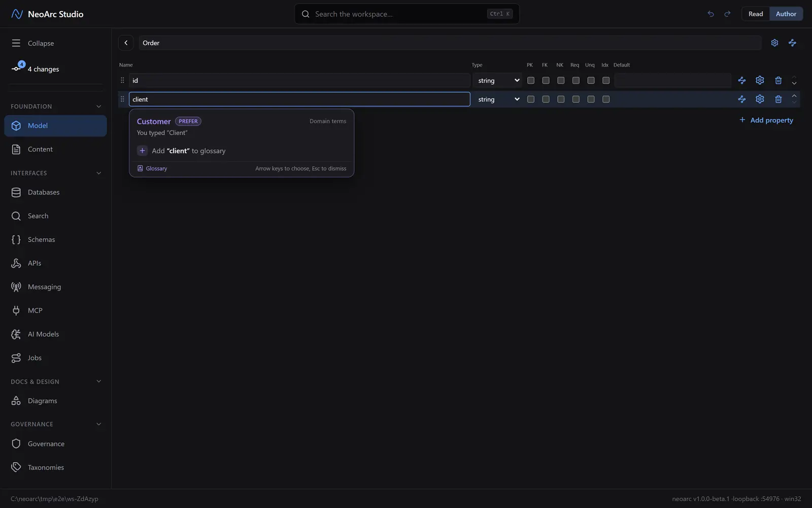Image resolution: width=812 pixels, height=508 pixels.
Task: Open the 4 changes indicator
Action: pyautogui.click(x=35, y=69)
